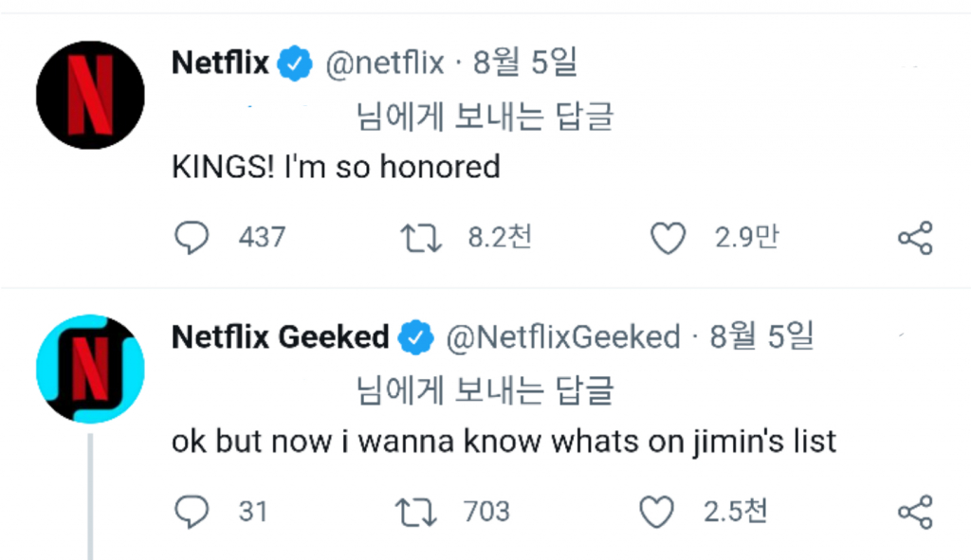
Task: Open the @NetflixGeeked handle link
Action: click(x=562, y=337)
